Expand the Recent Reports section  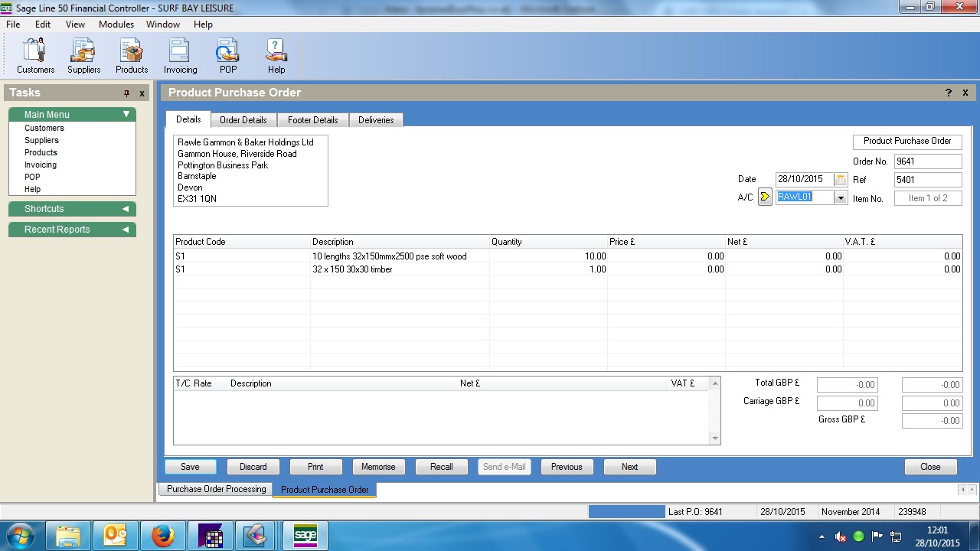[x=126, y=230]
